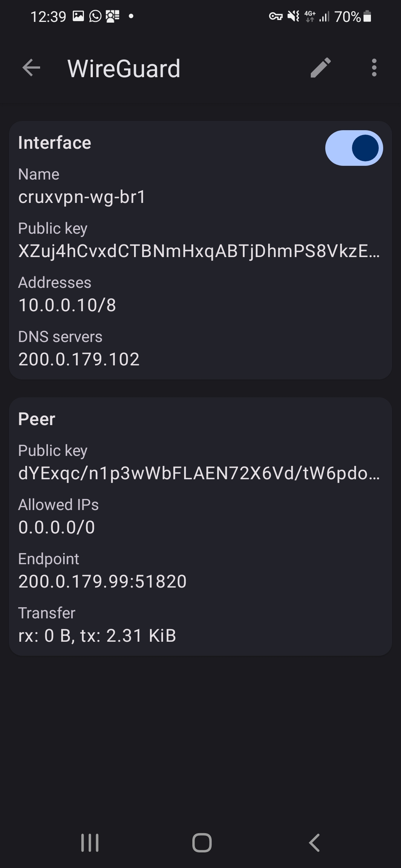The image size is (401, 868).
Task: Tap the gallery image notification icon
Action: [78, 16]
